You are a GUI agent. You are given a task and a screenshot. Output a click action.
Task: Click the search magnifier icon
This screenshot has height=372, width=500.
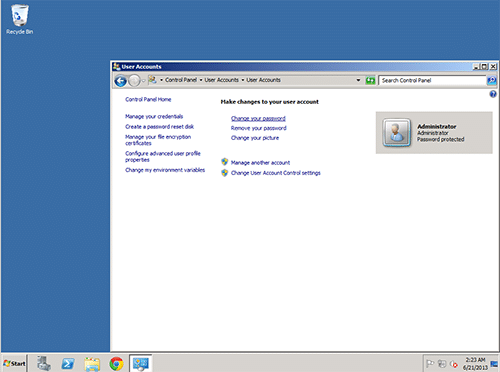pos(492,80)
